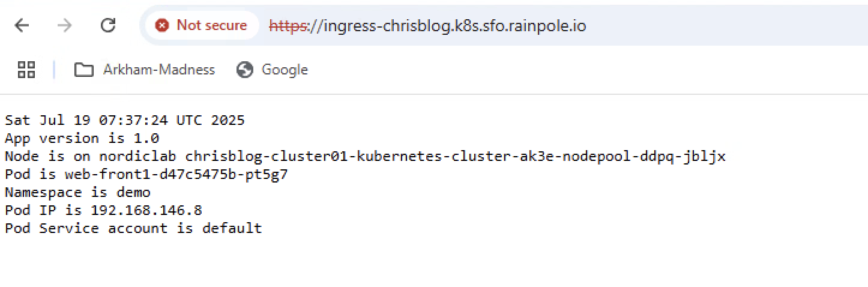
Task: Click the nordiclab node name line
Action: coord(365,156)
